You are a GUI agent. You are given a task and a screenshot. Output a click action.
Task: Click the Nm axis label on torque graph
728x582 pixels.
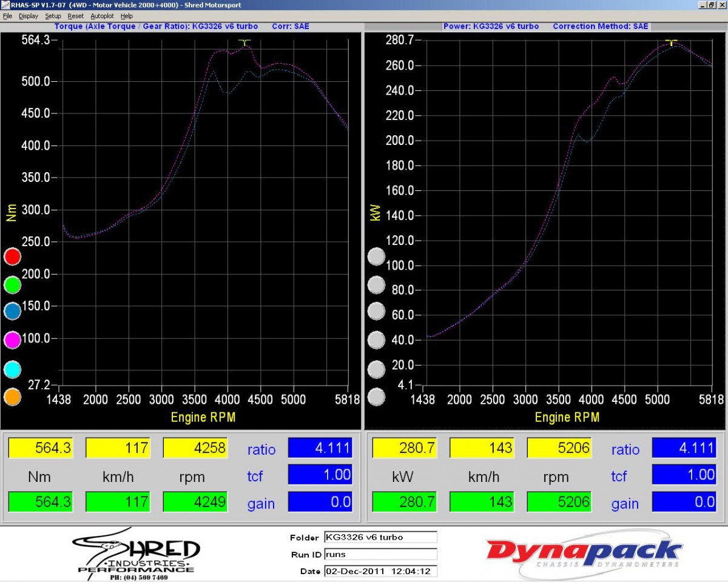click(11, 212)
